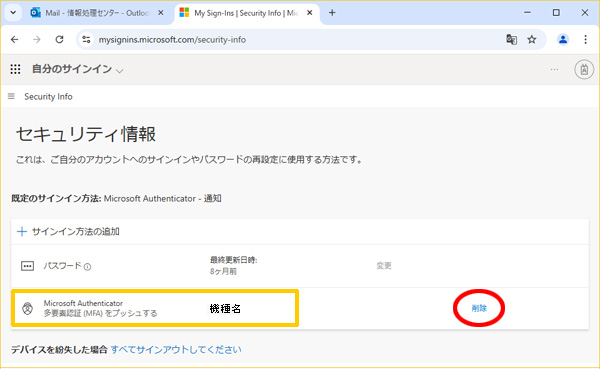Open the header ellipsis options
Screen dimensions: 600x369
[554, 69]
